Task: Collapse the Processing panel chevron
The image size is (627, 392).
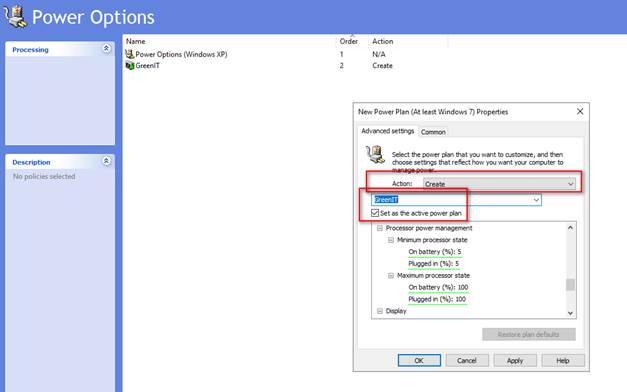Action: pyautogui.click(x=106, y=49)
